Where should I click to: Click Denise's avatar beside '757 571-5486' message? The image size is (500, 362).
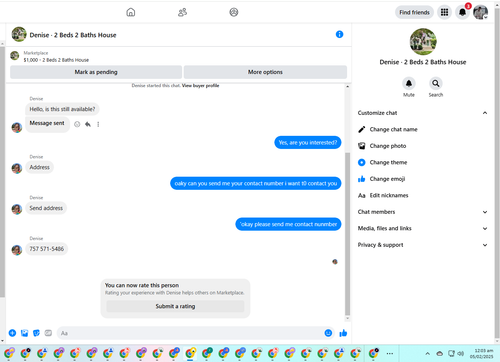(x=17, y=250)
